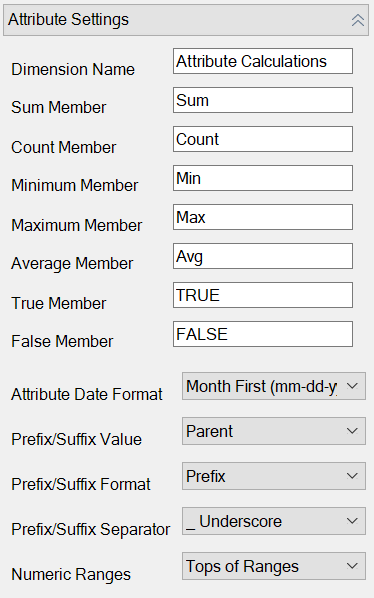Viewport: 374px width, 598px height.
Task: Click the arrow next to Underscore option
Action: tap(352, 521)
